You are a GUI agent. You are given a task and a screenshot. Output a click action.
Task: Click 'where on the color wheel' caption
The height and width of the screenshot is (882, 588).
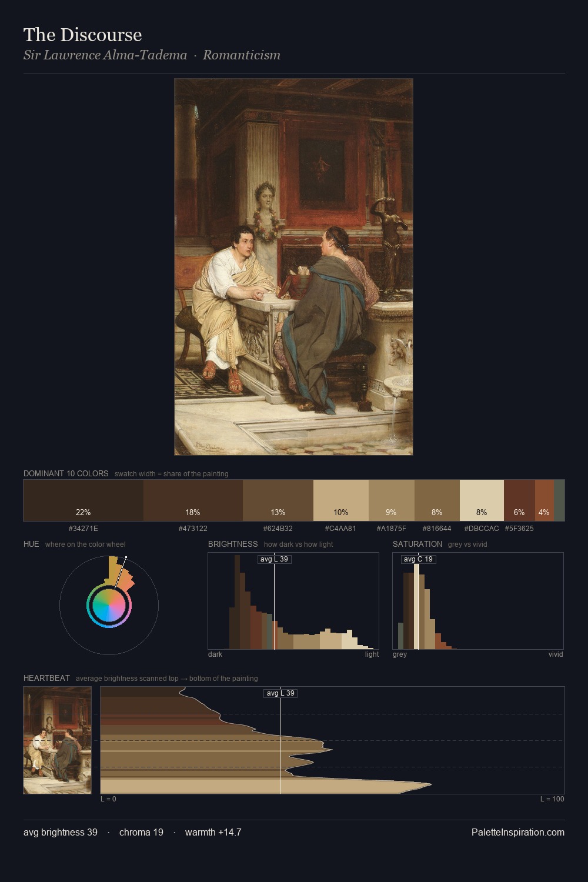point(85,544)
